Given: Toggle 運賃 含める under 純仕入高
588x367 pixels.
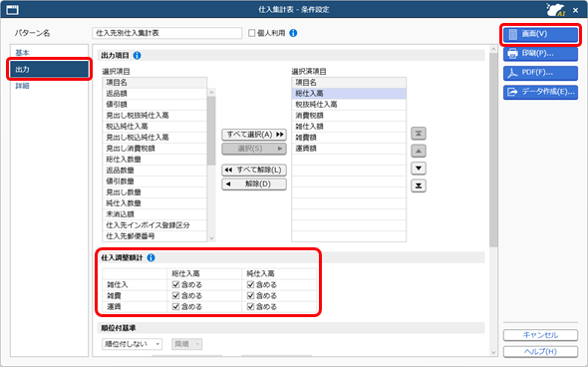Looking at the screenshot, I should (250, 306).
